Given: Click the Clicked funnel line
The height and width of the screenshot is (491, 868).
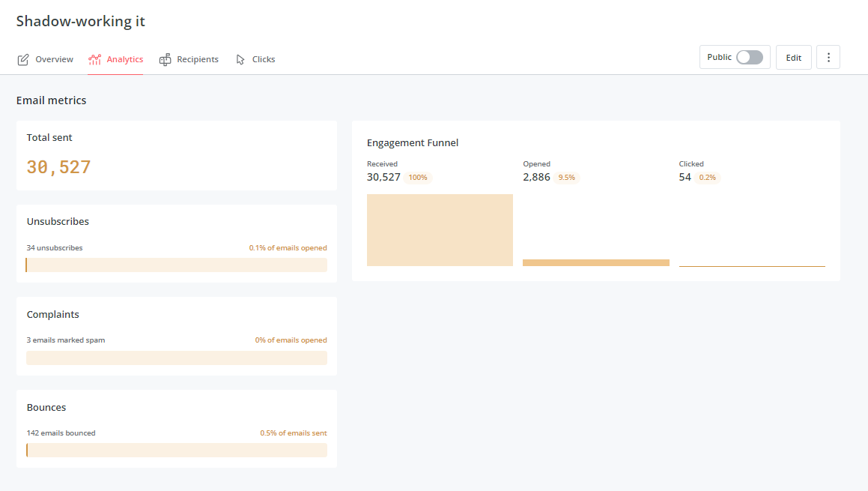Looking at the screenshot, I should pyautogui.click(x=751, y=264).
